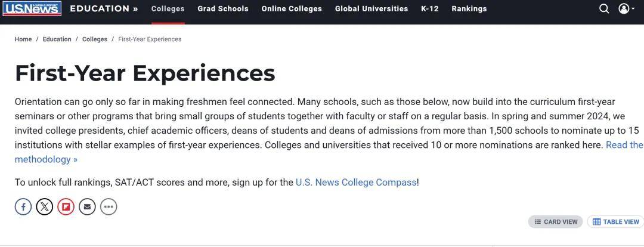
Task: Expand the Education » section menu
Action: click(x=104, y=8)
